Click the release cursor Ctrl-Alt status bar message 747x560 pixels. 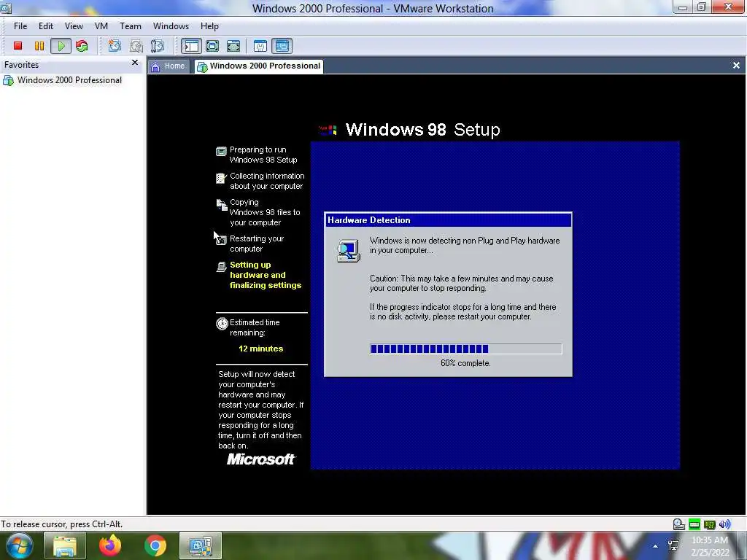point(61,524)
